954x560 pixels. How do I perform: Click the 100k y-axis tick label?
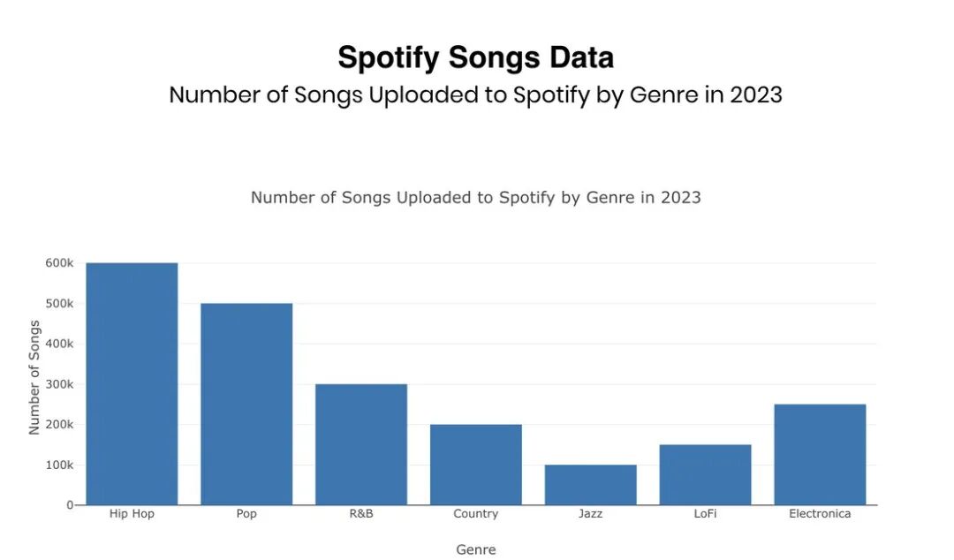click(x=59, y=465)
